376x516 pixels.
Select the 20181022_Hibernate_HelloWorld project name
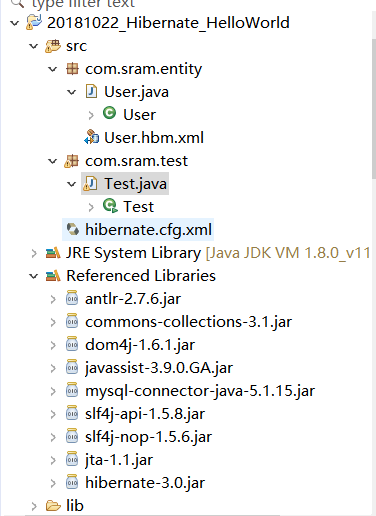pyautogui.click(x=168, y=23)
